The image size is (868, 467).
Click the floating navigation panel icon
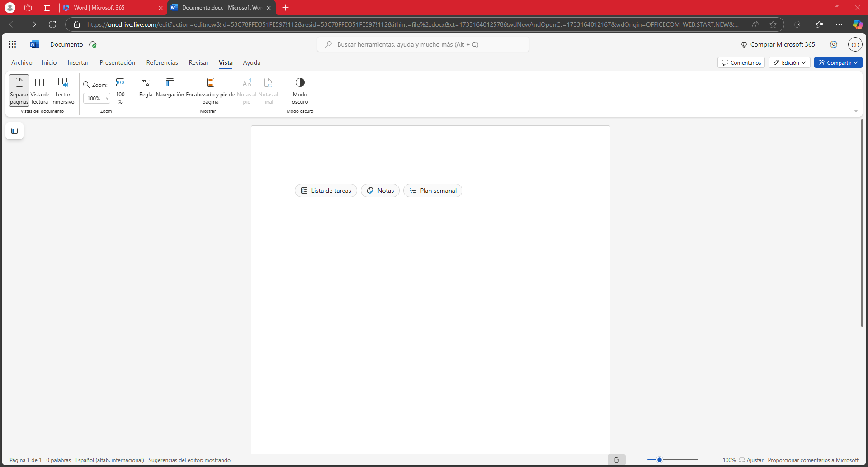pos(14,131)
